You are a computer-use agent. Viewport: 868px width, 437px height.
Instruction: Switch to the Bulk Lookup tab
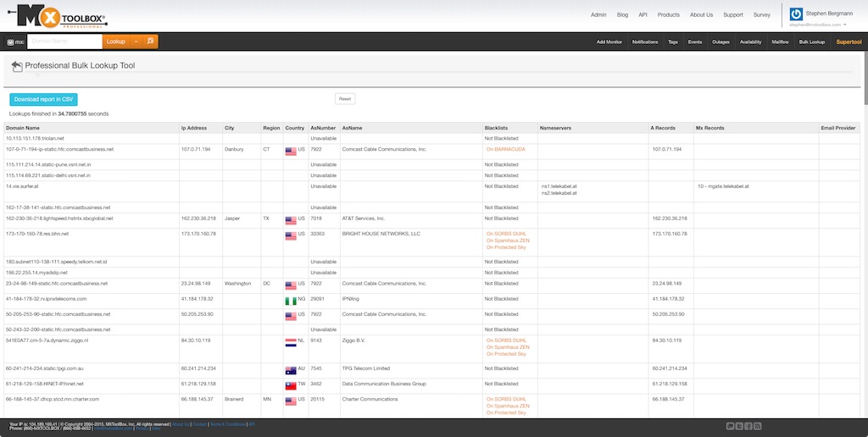coord(811,42)
